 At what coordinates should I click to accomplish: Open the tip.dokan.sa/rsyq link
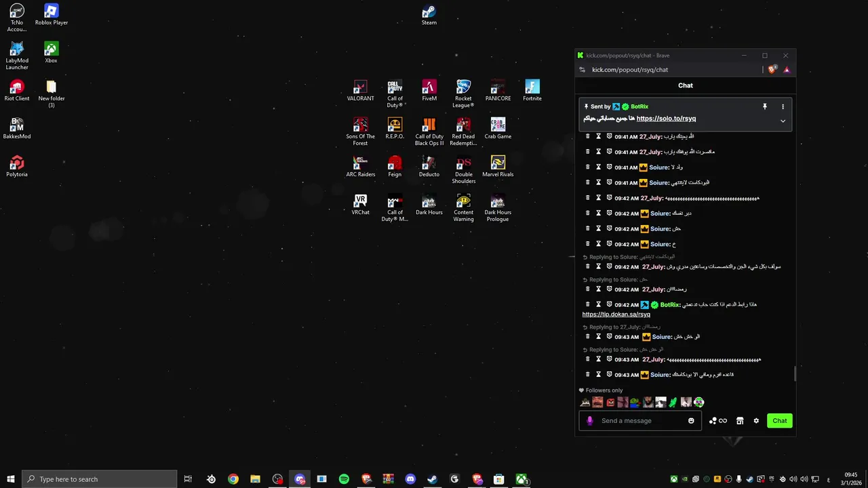[x=616, y=314]
